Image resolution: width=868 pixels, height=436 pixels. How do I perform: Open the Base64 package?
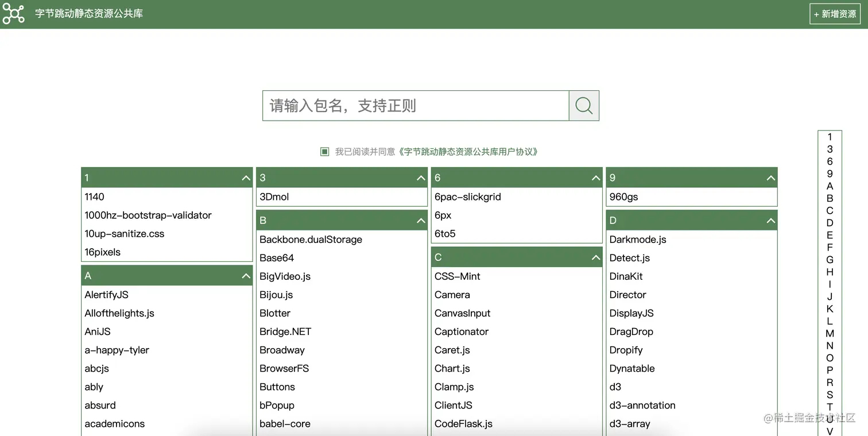[277, 258]
